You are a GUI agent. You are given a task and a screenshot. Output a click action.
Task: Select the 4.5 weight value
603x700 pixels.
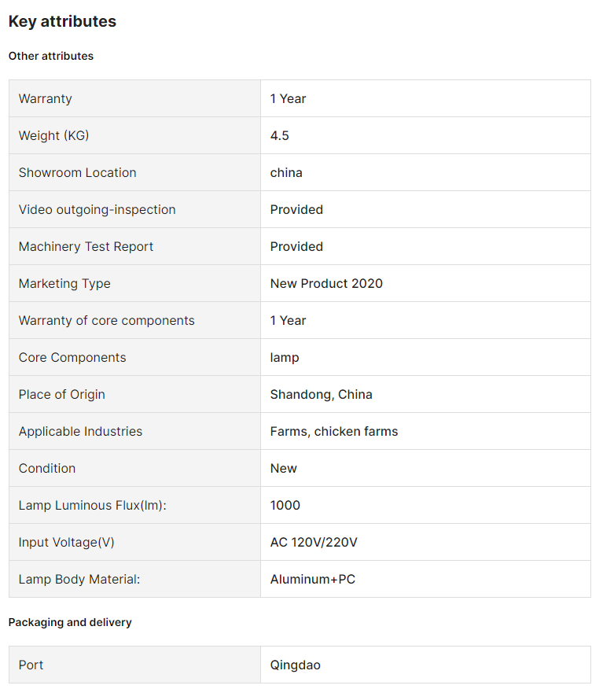[279, 135]
